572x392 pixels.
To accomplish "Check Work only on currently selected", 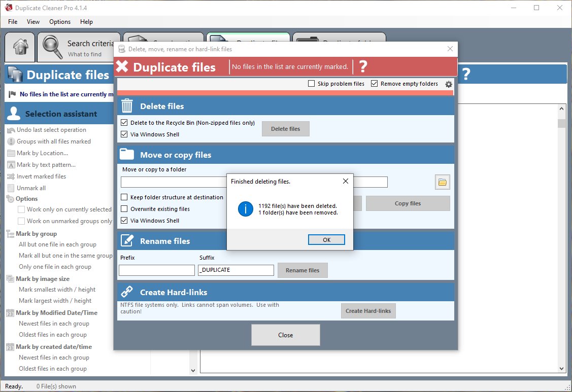I will pos(21,209).
